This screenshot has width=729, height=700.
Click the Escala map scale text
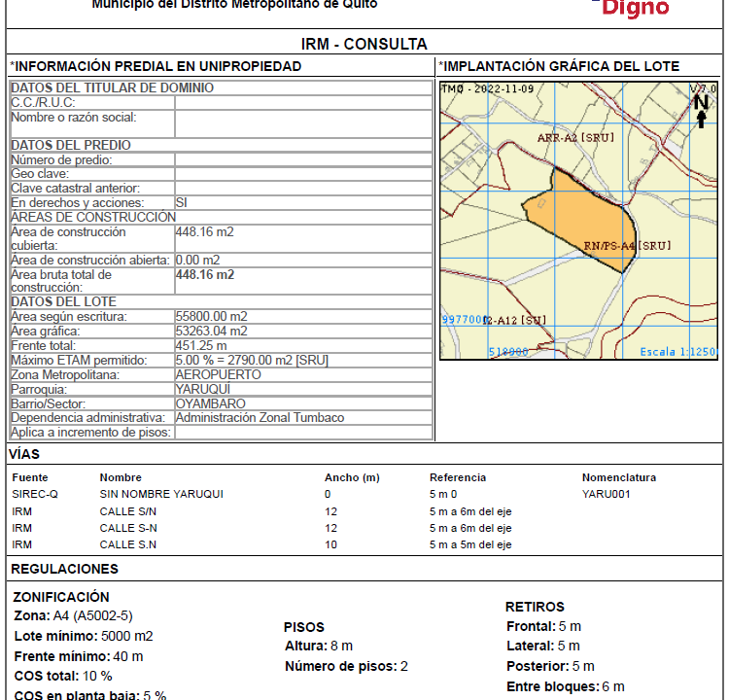678,352
